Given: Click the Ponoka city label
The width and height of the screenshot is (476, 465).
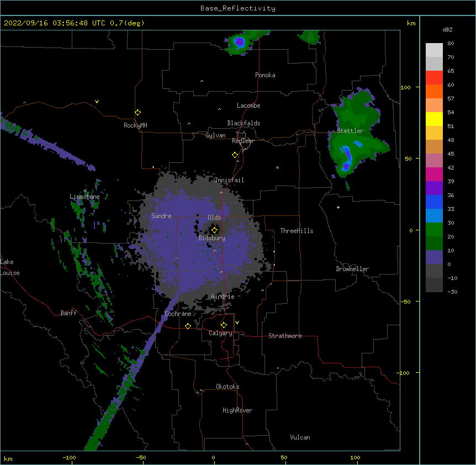Looking at the screenshot, I should point(265,75).
